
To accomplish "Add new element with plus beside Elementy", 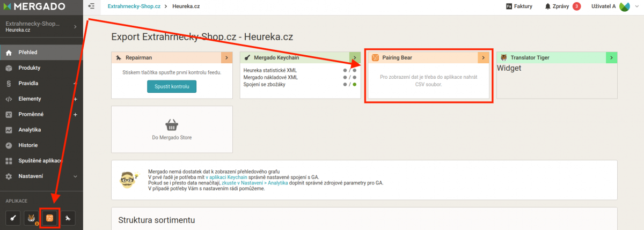I will tap(75, 99).
